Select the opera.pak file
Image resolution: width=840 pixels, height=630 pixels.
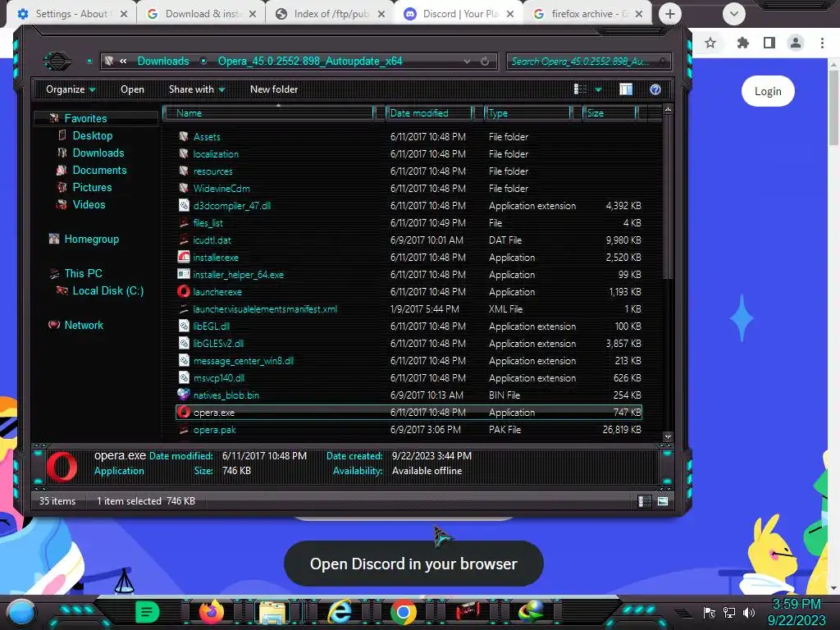click(214, 429)
